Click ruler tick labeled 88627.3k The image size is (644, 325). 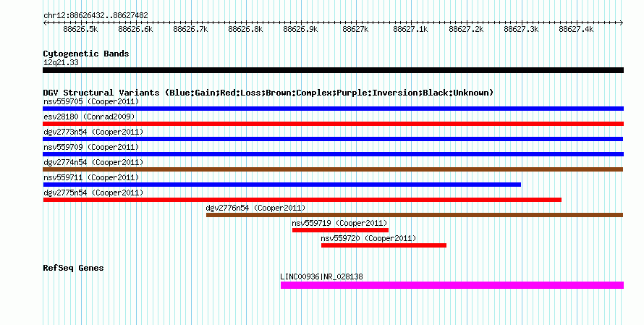tap(521, 29)
